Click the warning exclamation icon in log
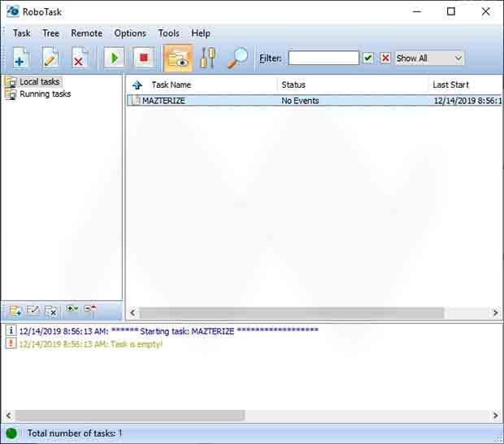Screen dimensions: 504x444 (x=11, y=343)
